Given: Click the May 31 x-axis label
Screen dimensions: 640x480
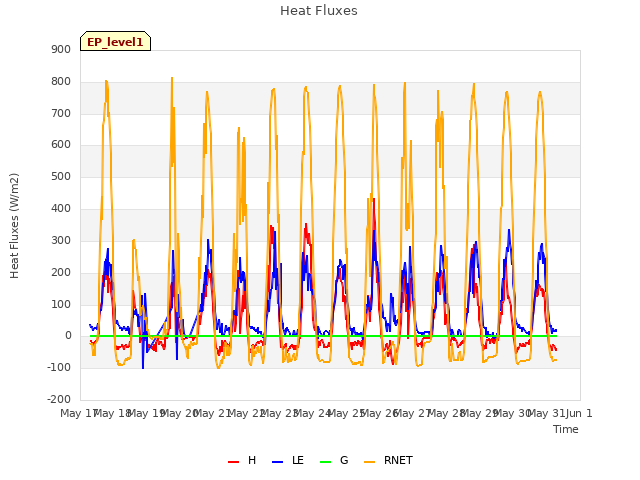Looking at the screenshot, I should pos(546,413).
